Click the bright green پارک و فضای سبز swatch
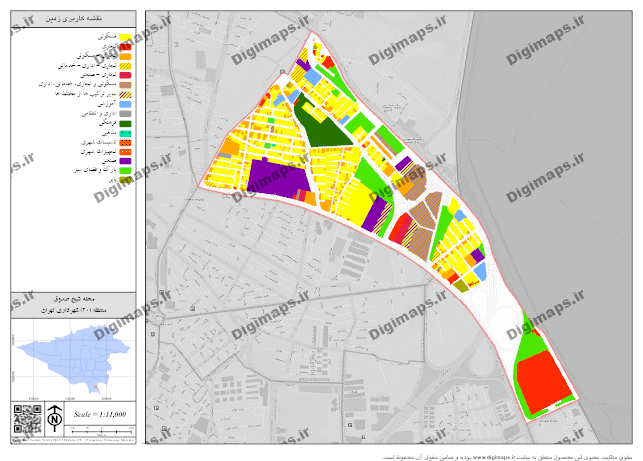Viewport: 643px width, 461px height. [x=125, y=171]
